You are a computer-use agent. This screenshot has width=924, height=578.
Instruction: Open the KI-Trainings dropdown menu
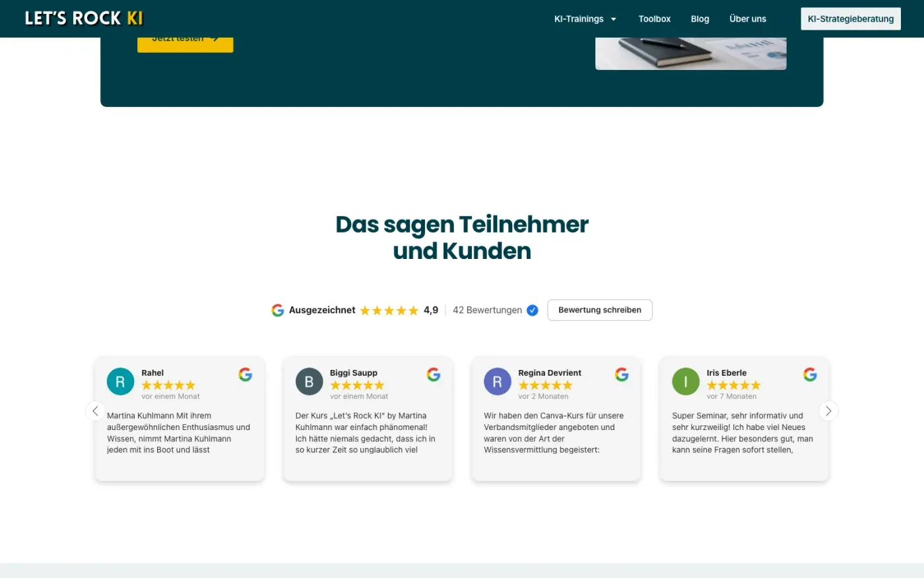585,19
